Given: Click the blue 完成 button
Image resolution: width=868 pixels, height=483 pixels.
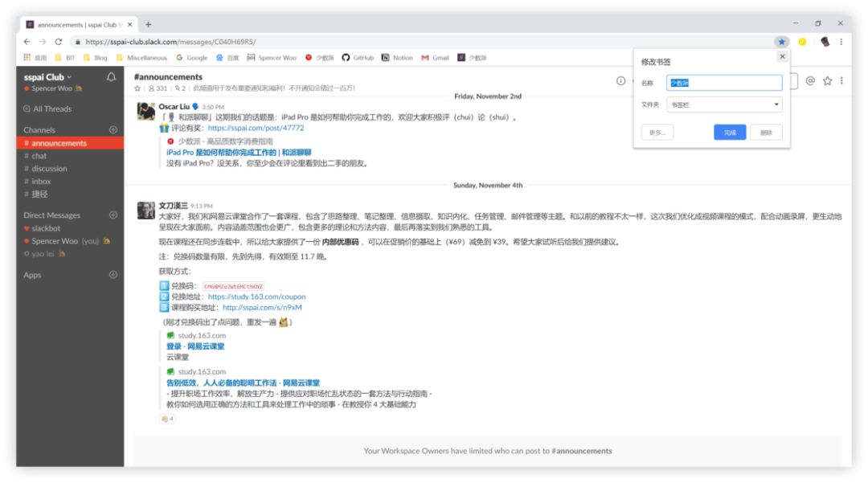Looking at the screenshot, I should click(x=730, y=133).
